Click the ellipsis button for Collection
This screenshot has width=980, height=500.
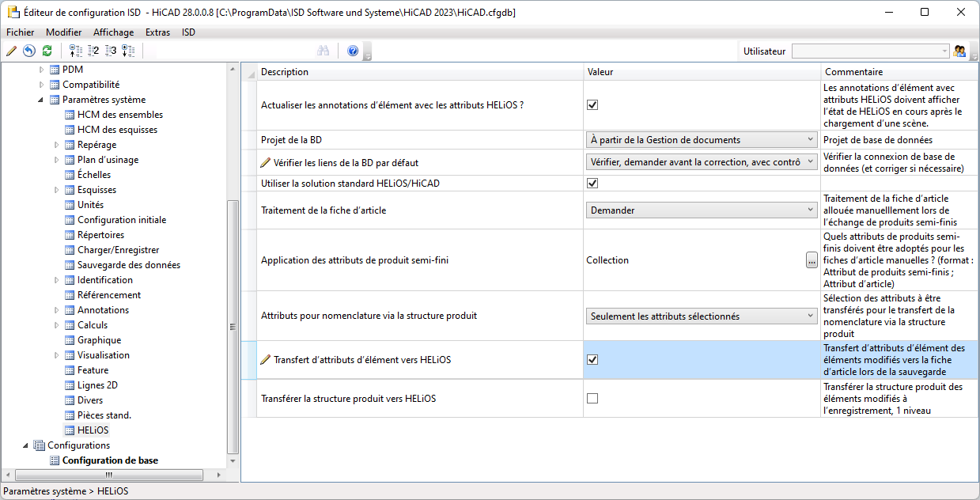click(812, 260)
